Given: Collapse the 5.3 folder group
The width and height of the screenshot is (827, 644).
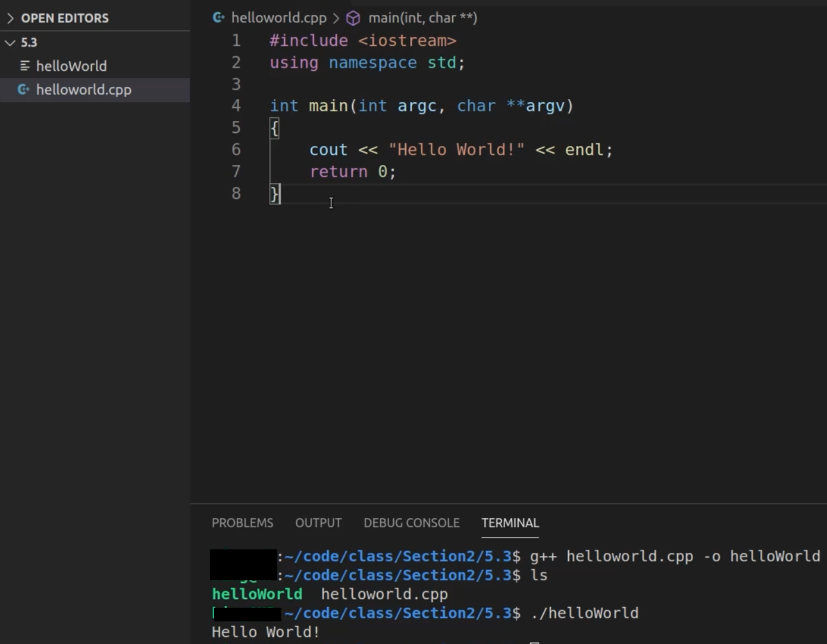Looking at the screenshot, I should [9, 42].
